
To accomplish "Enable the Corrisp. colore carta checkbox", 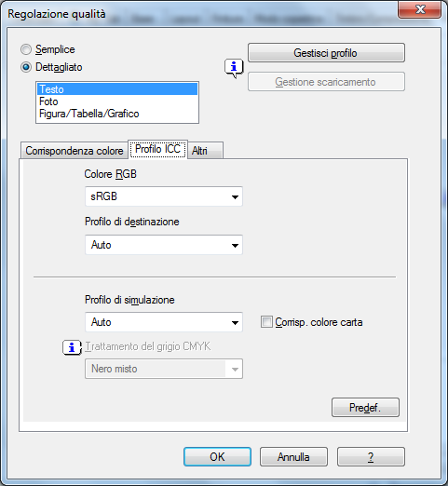I will (x=266, y=322).
